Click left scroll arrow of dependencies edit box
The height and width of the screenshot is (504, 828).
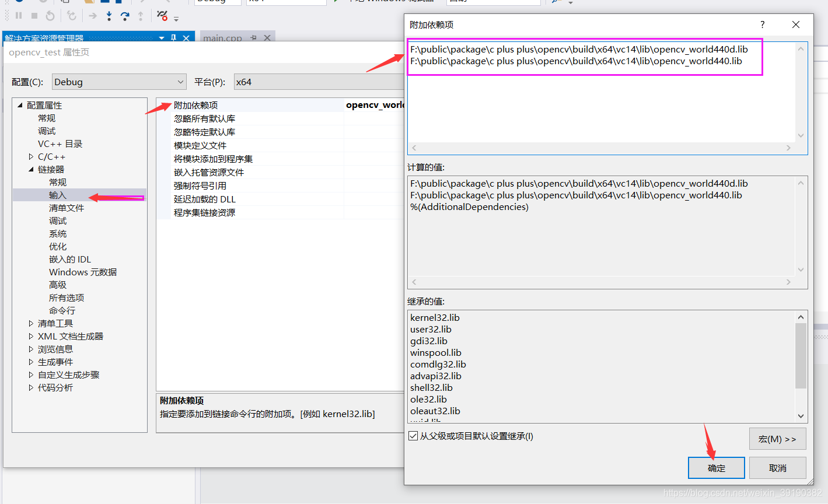(414, 148)
